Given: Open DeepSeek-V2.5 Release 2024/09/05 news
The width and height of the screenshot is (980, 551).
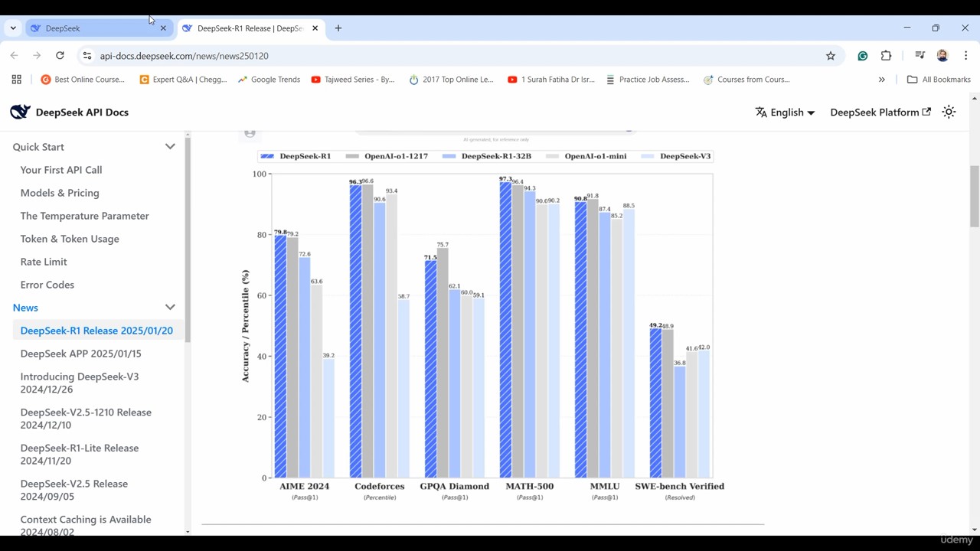Looking at the screenshot, I should 73,490.
